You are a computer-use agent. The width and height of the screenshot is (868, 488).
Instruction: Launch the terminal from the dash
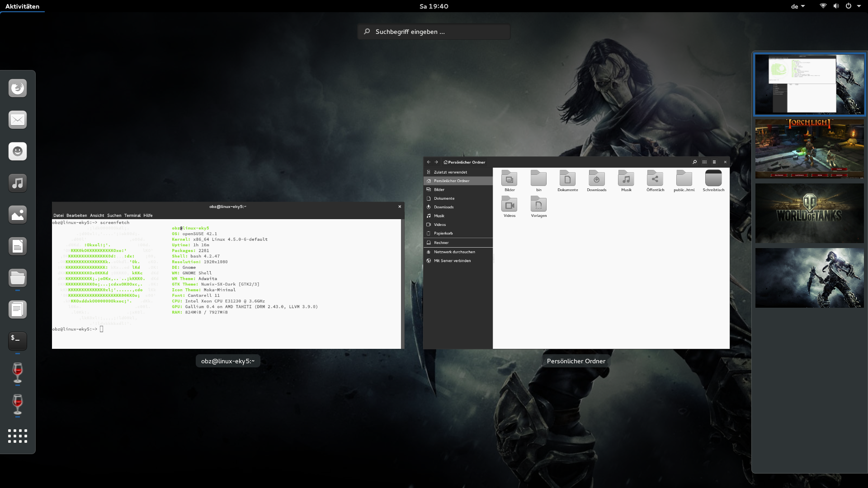(18, 341)
